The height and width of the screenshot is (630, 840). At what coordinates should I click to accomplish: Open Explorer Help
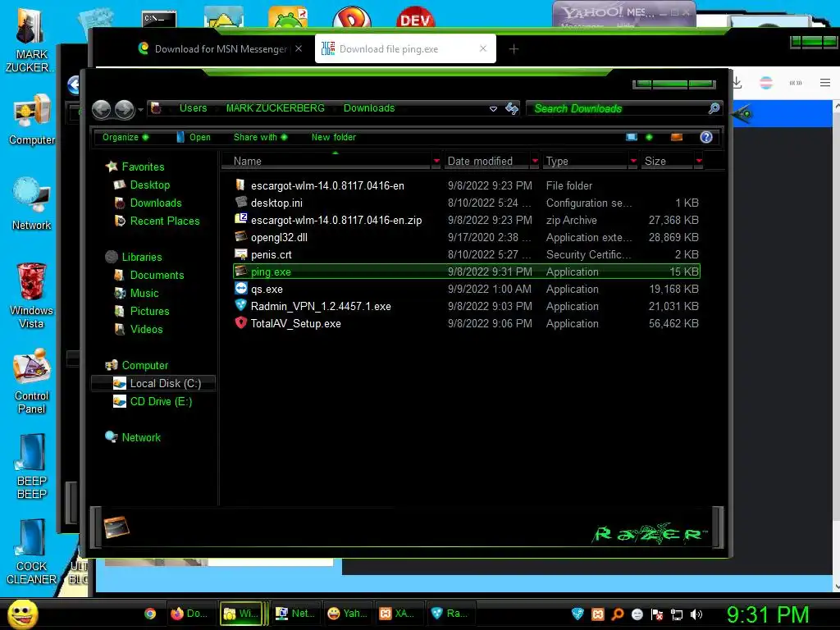pos(706,137)
